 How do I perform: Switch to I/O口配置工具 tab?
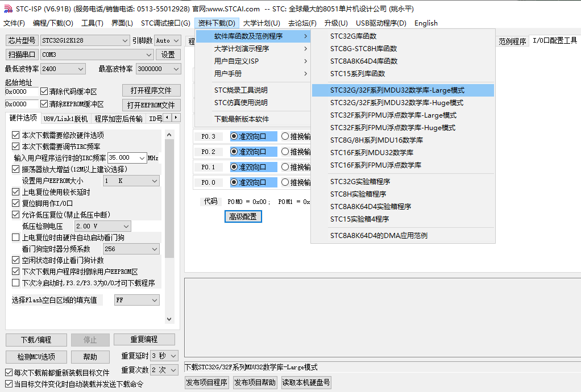tap(555, 41)
